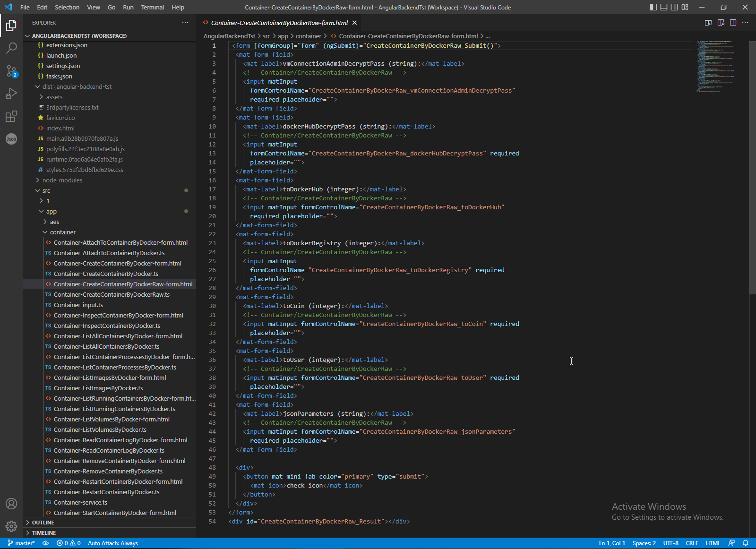756x549 pixels.
Task: Open the Source Control view
Action: click(11, 71)
